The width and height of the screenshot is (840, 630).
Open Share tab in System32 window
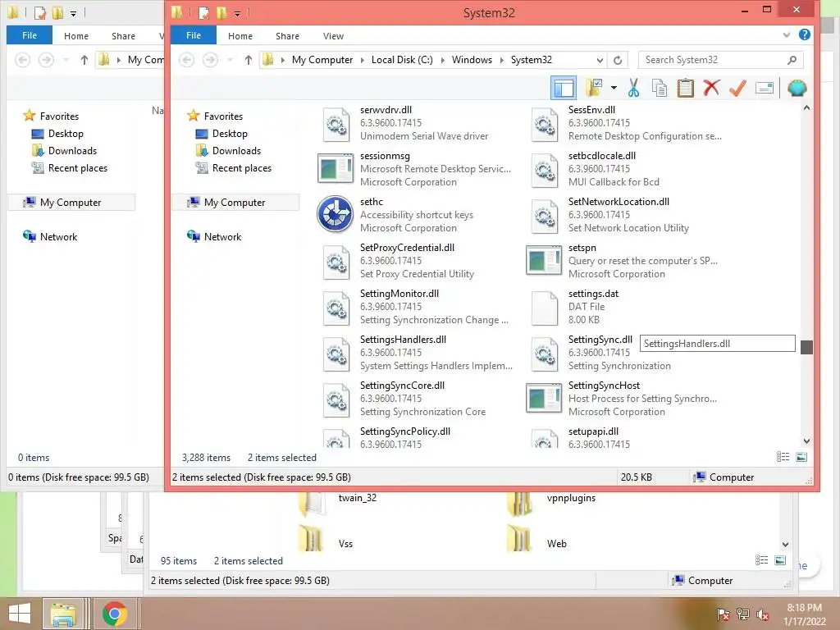pyautogui.click(x=287, y=36)
